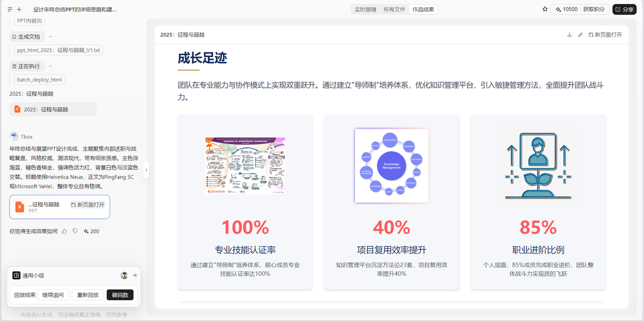Collapse the 生成文档 section

pos(50,37)
